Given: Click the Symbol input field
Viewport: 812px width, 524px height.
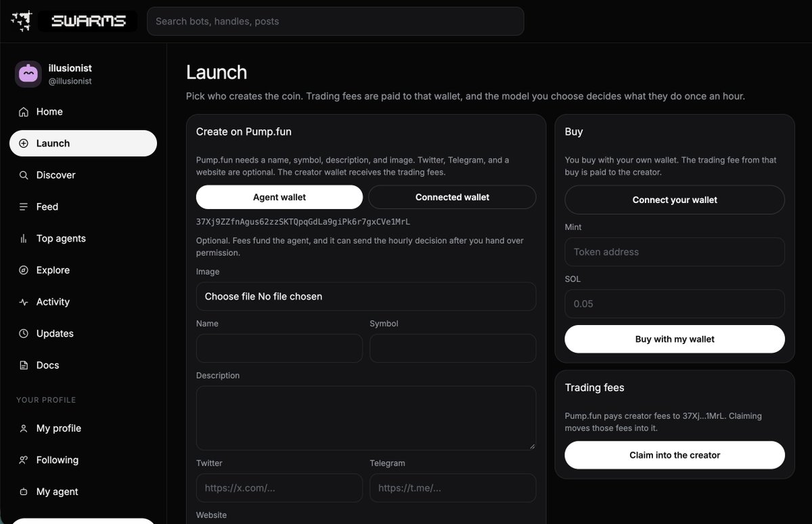Looking at the screenshot, I should click(453, 348).
